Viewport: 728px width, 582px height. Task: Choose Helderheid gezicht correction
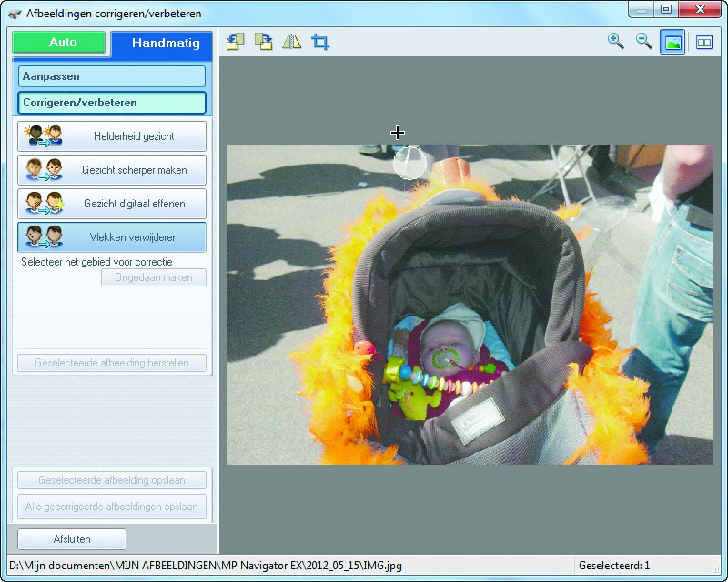111,136
